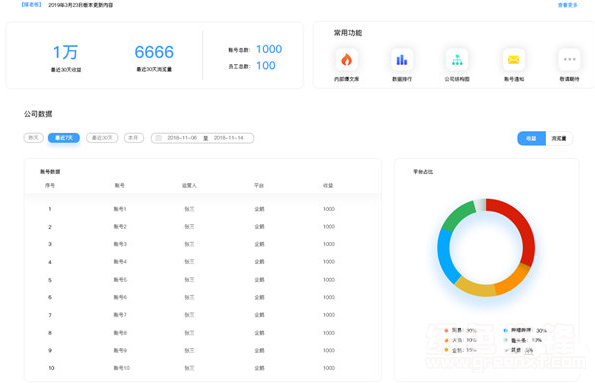This screenshot has width=595, height=383.
Task: Click the start date 2018-11-06
Action: pyautogui.click(x=182, y=138)
